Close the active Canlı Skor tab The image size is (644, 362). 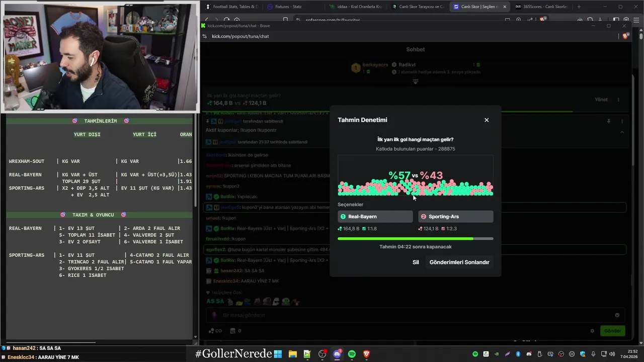[x=505, y=7]
